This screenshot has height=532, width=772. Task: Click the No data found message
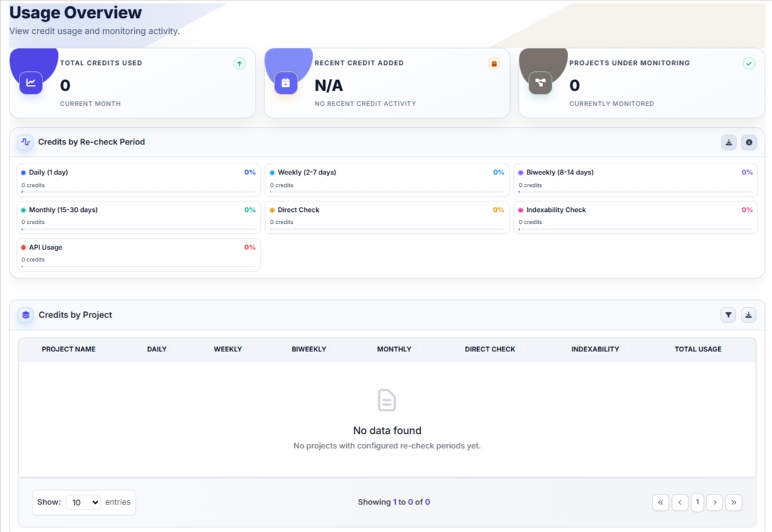(x=387, y=431)
